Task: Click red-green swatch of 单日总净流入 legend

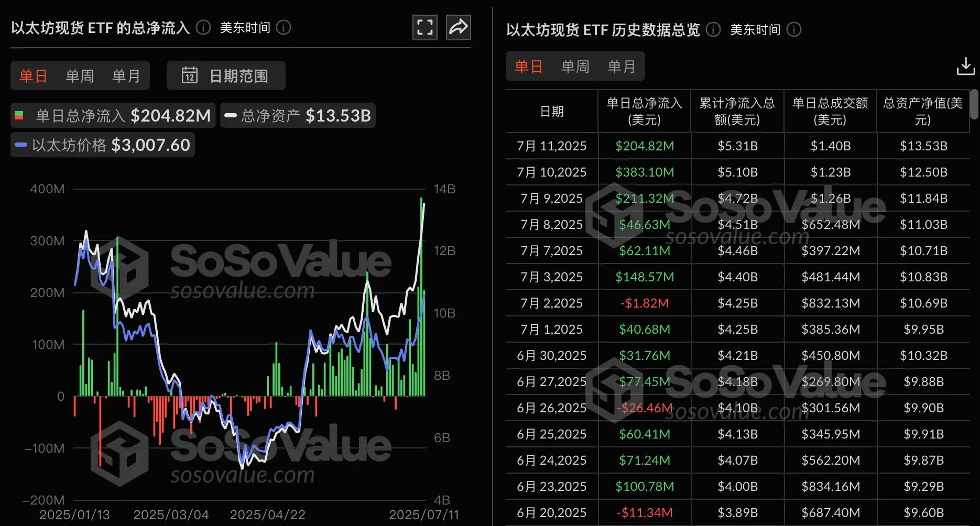Action: click(x=19, y=115)
